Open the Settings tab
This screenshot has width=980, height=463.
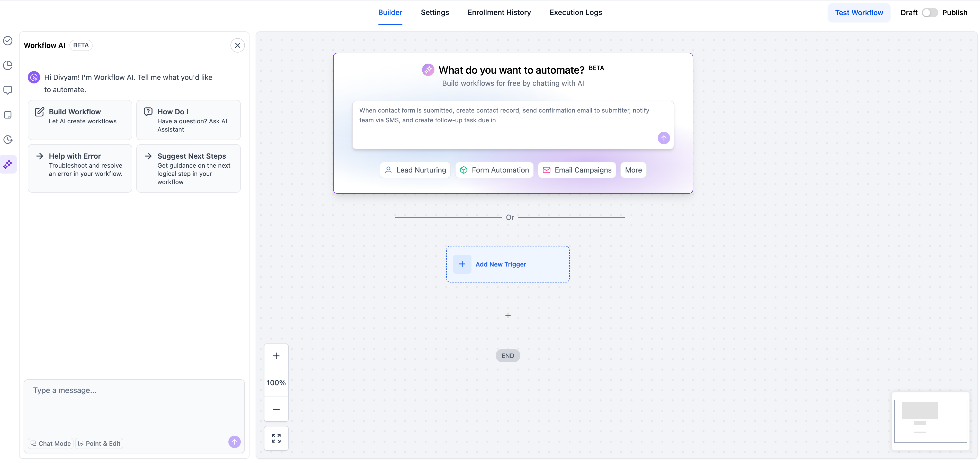click(435, 13)
